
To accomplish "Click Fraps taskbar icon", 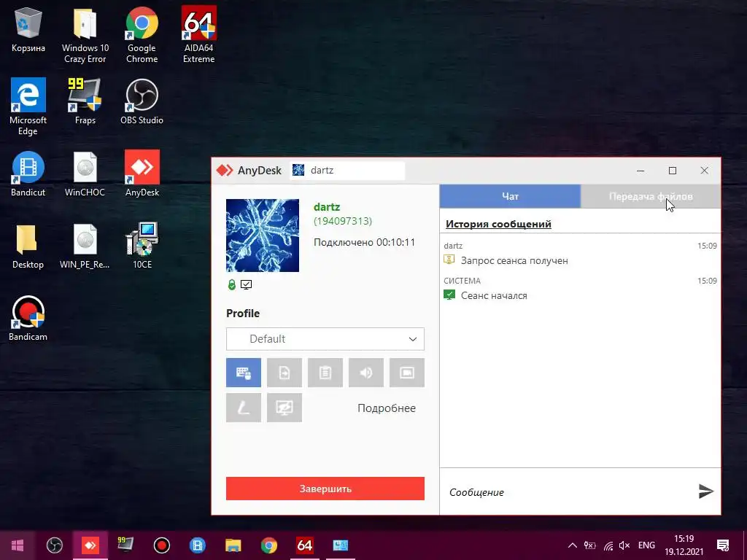I will [125, 545].
